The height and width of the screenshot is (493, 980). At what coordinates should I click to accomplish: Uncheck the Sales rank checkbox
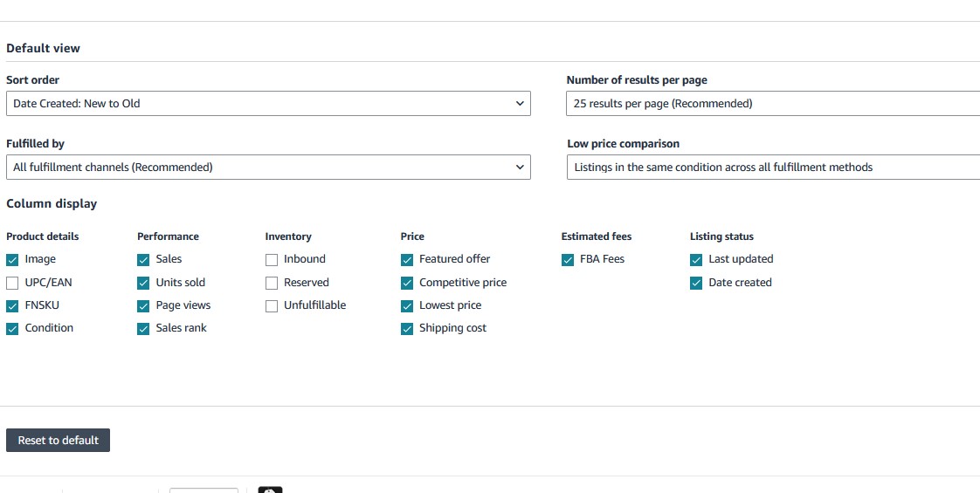pyautogui.click(x=143, y=328)
